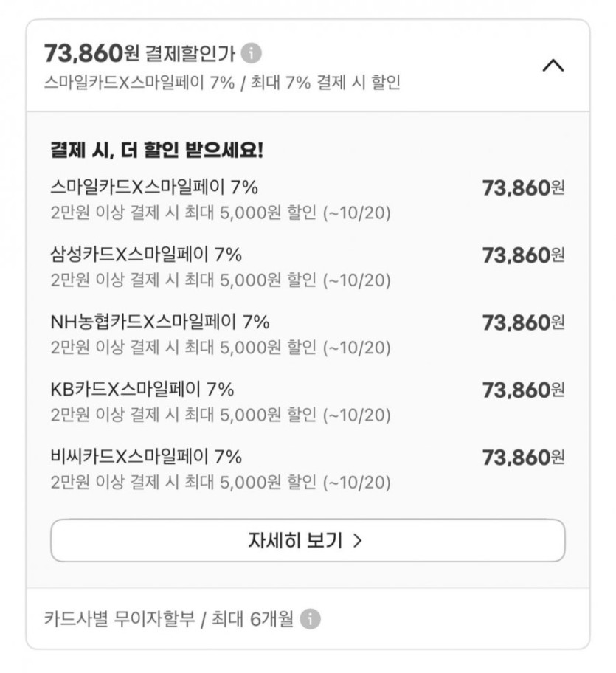Pick the KB카드X스마일페이 7% option
The image size is (616, 673).
[x=142, y=389]
